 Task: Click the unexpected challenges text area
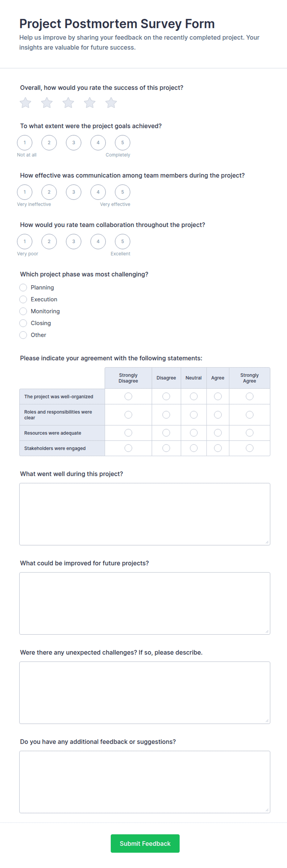pyautogui.click(x=145, y=693)
